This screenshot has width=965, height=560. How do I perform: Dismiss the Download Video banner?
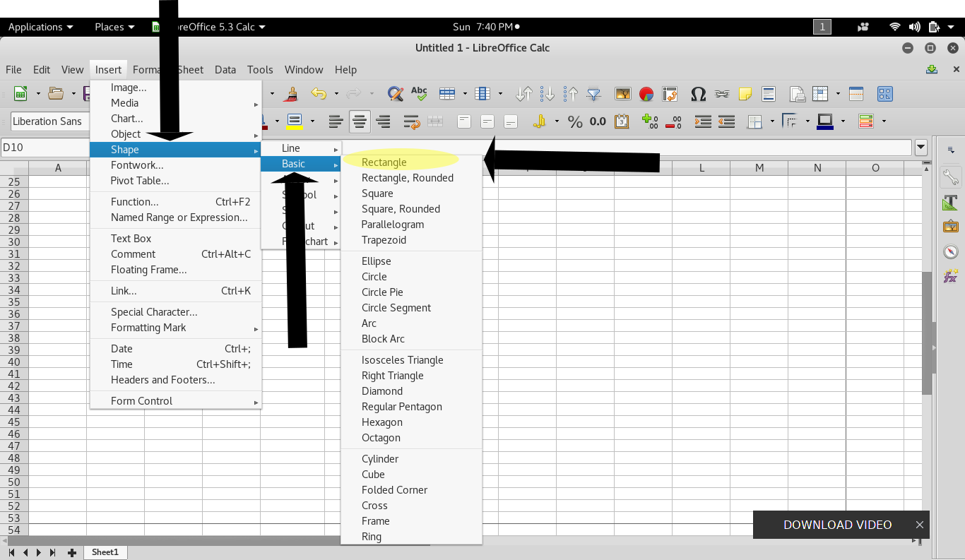[x=920, y=525]
